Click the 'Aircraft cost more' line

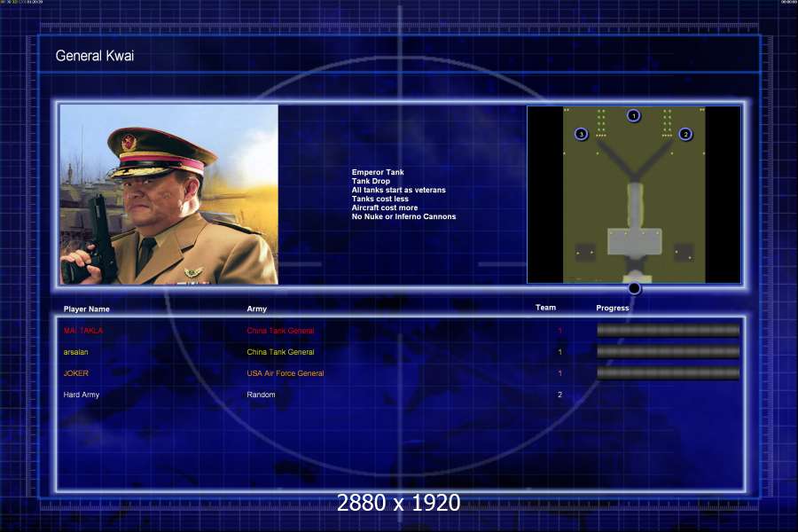[385, 207]
